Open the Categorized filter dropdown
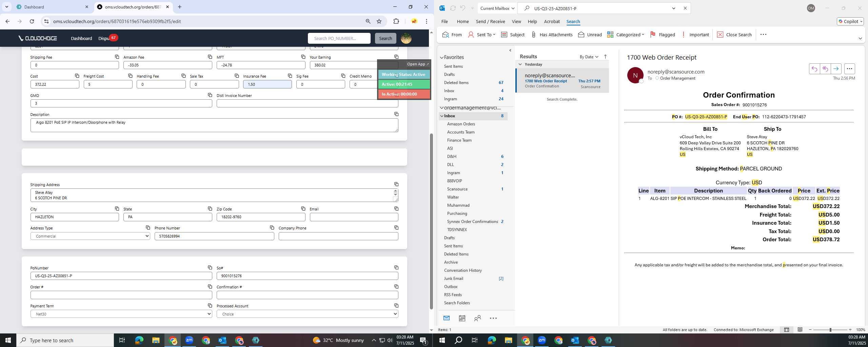The image size is (868, 347). pos(626,35)
